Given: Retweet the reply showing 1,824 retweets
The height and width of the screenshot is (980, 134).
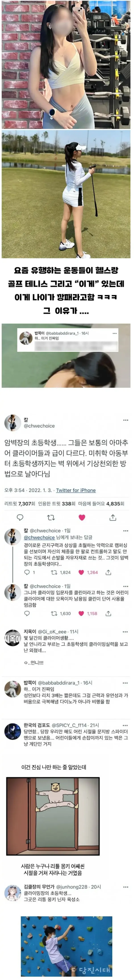Looking at the screenshot, I should point(61,572).
